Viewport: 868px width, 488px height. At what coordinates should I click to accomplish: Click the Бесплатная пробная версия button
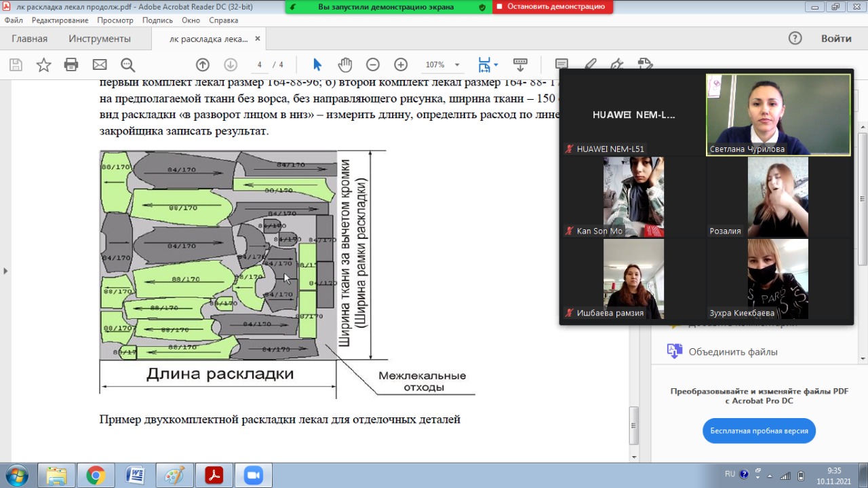point(759,431)
